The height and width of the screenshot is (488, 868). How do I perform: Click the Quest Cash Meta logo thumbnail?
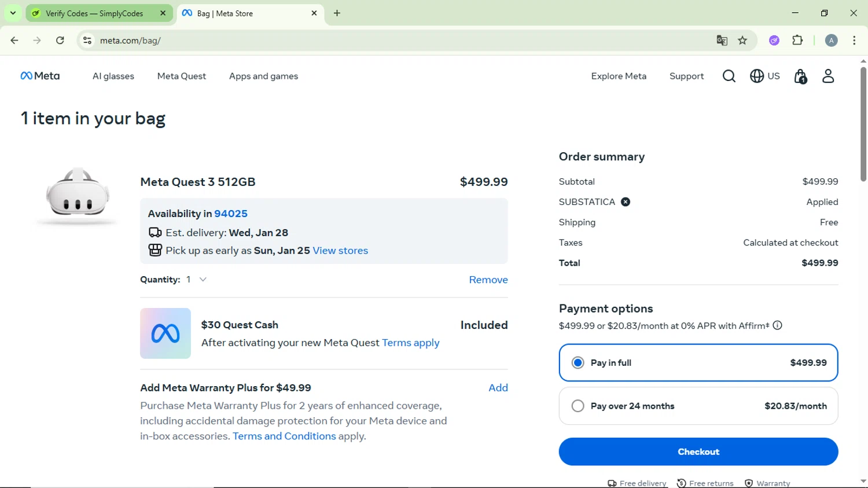pyautogui.click(x=165, y=333)
